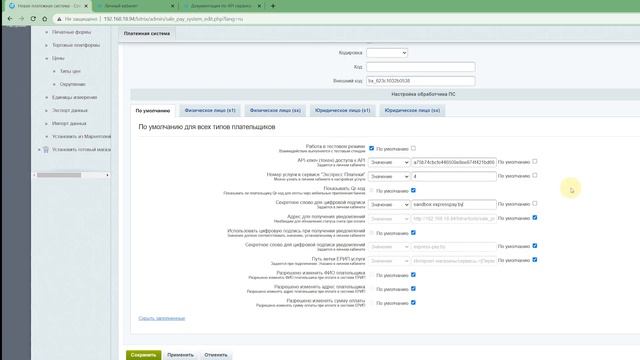Viewport: 640px width, 360px height.
Task: Click the sidebar horizontal scrollbar thumb
Action: 59,175
